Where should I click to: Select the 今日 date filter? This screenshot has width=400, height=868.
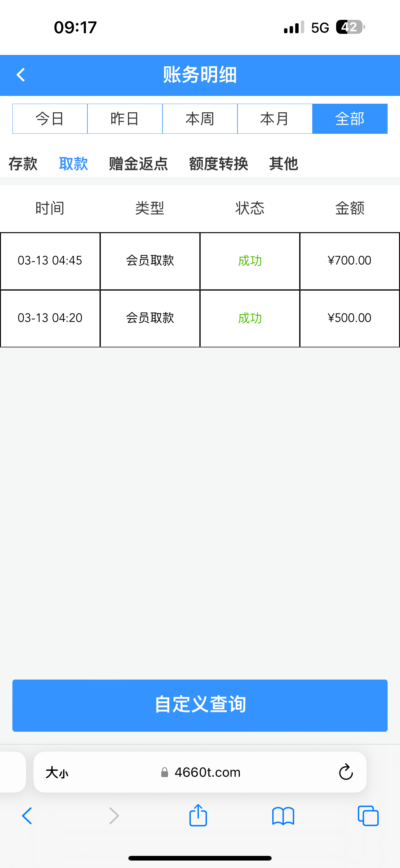click(50, 119)
